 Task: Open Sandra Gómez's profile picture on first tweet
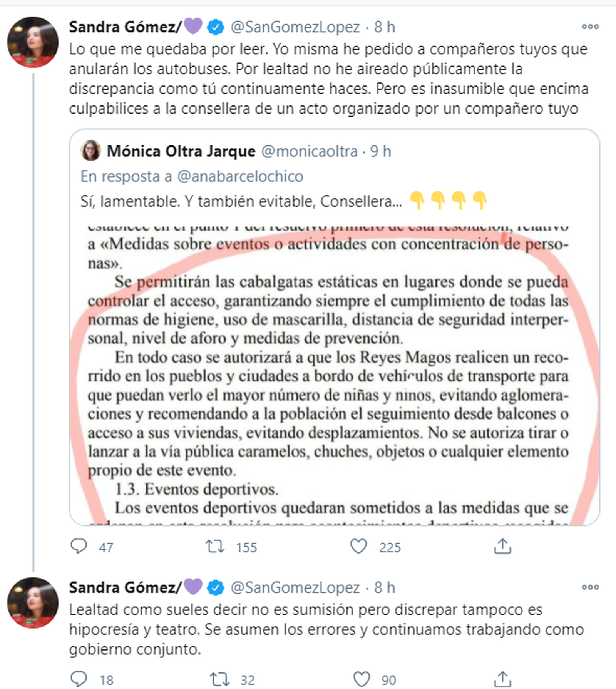33,42
